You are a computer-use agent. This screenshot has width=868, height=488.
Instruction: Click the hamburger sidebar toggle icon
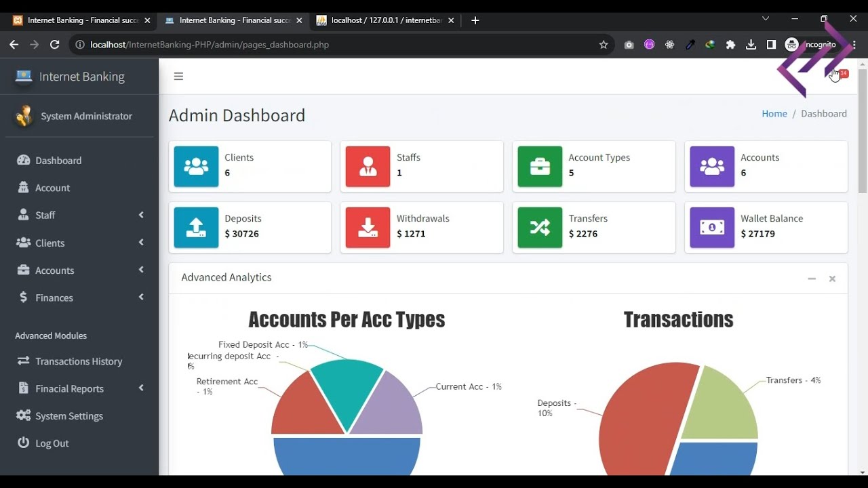[x=178, y=77]
